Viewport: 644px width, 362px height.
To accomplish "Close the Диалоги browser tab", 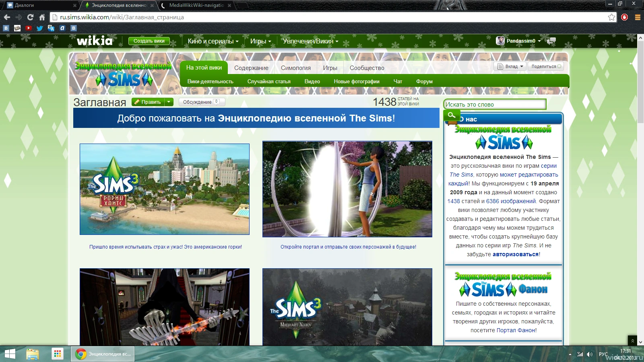I will click(75, 6).
